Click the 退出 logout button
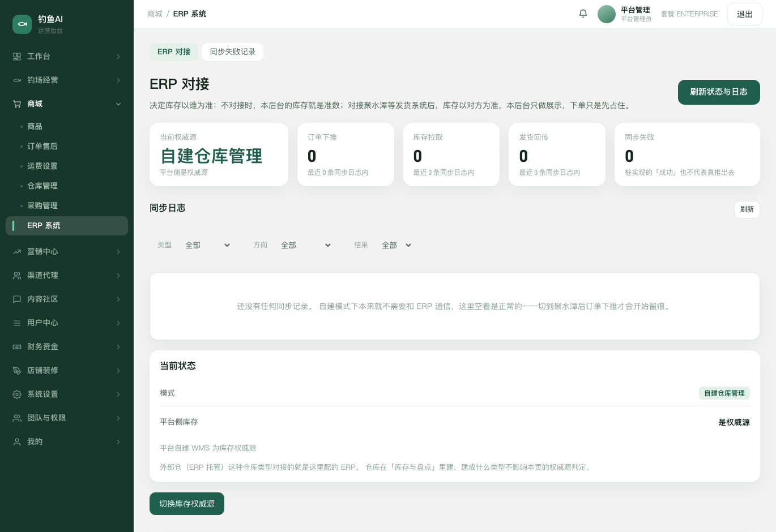The image size is (776, 532). 745,14
